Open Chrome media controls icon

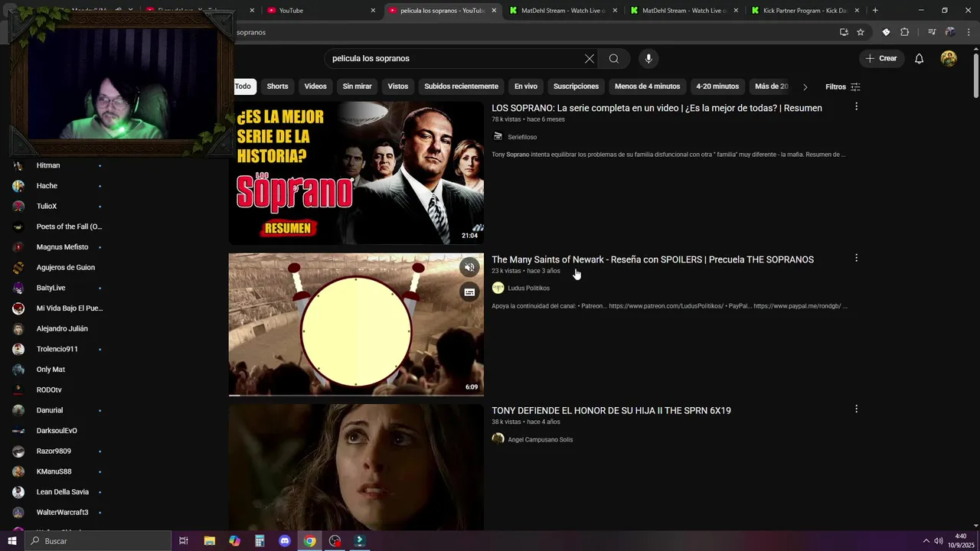(932, 32)
